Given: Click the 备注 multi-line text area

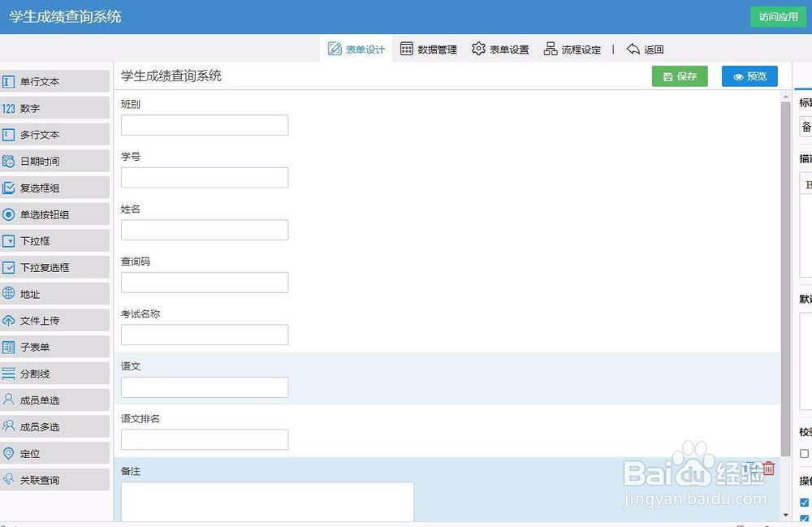Looking at the screenshot, I should tap(268, 502).
